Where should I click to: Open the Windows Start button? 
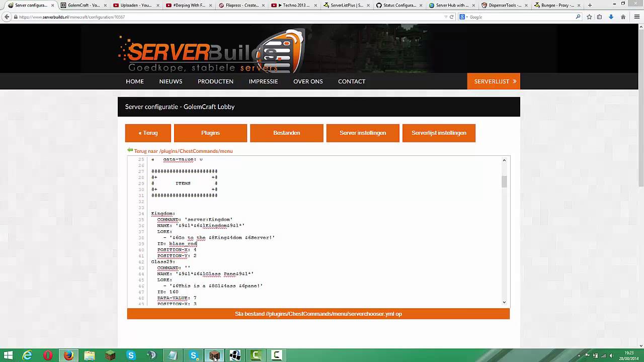click(9, 356)
